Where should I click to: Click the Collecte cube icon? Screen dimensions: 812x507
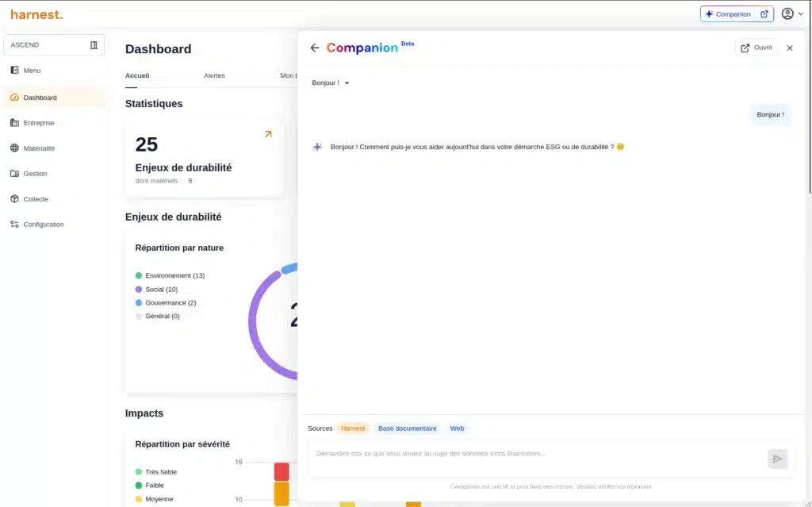click(14, 199)
